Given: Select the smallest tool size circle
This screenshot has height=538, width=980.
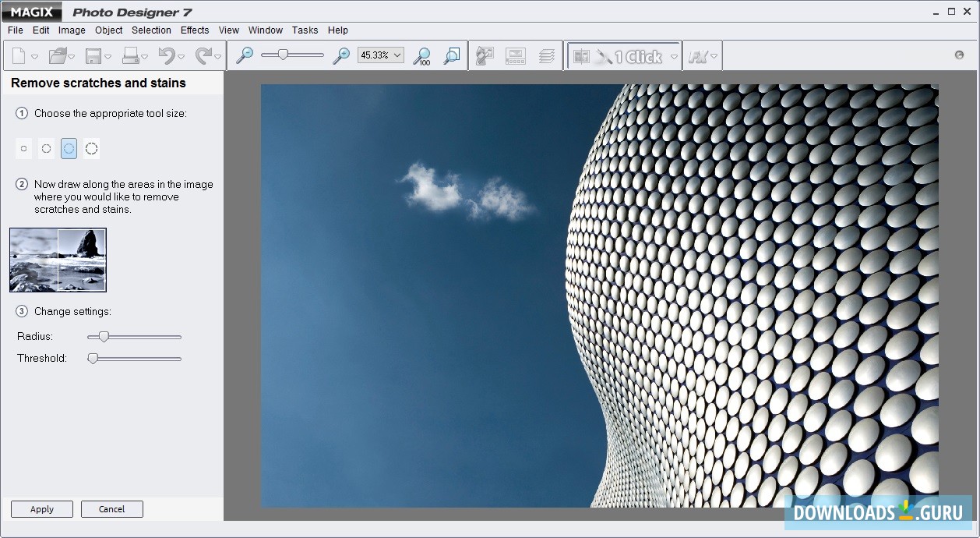Looking at the screenshot, I should click(24, 148).
